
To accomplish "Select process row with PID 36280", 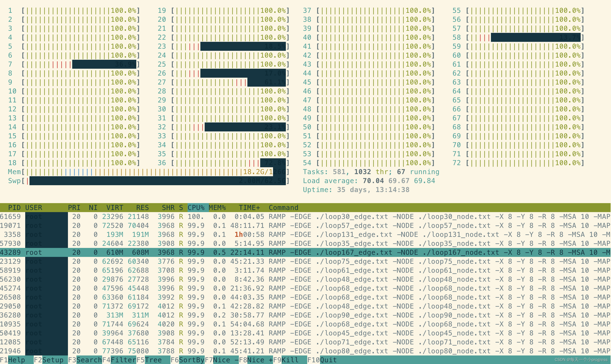I will pyautogui.click(x=305, y=315).
